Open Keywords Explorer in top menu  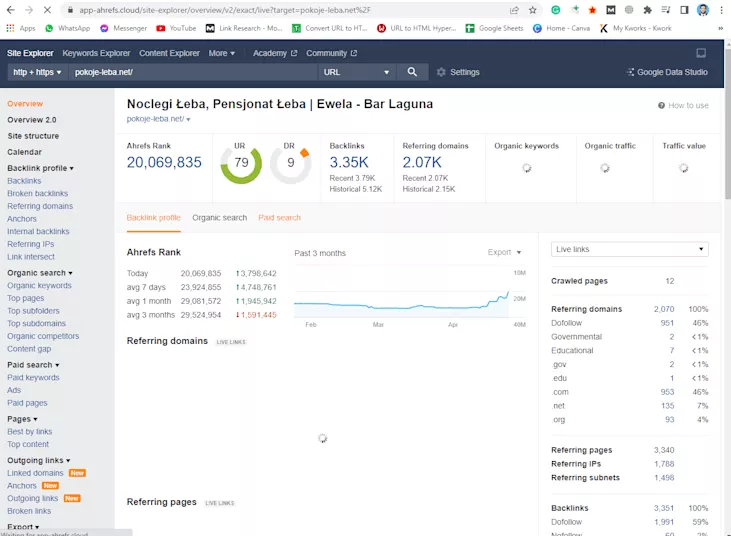[x=96, y=53]
